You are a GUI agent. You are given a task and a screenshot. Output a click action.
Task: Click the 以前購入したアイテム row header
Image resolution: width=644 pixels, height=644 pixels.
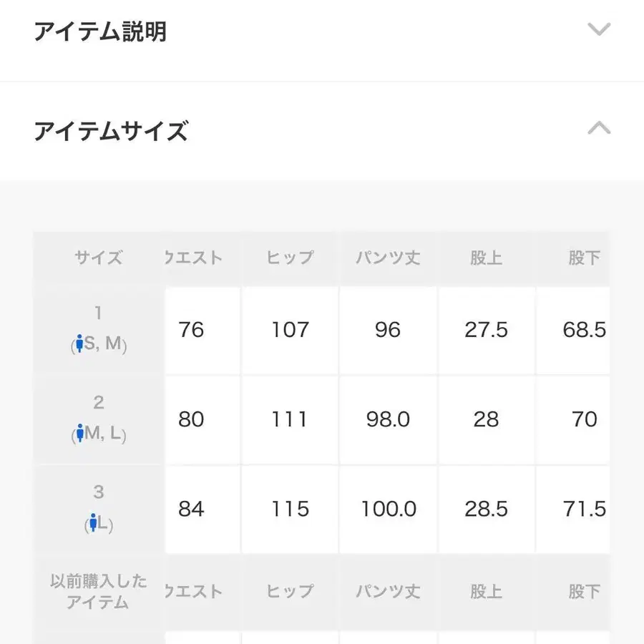click(x=99, y=592)
